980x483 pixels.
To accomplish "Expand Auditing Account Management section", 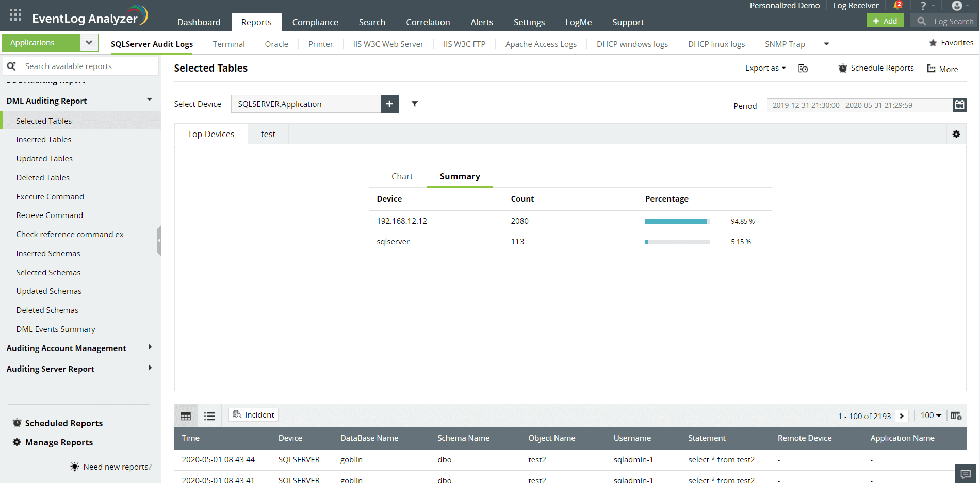I will tap(150, 347).
